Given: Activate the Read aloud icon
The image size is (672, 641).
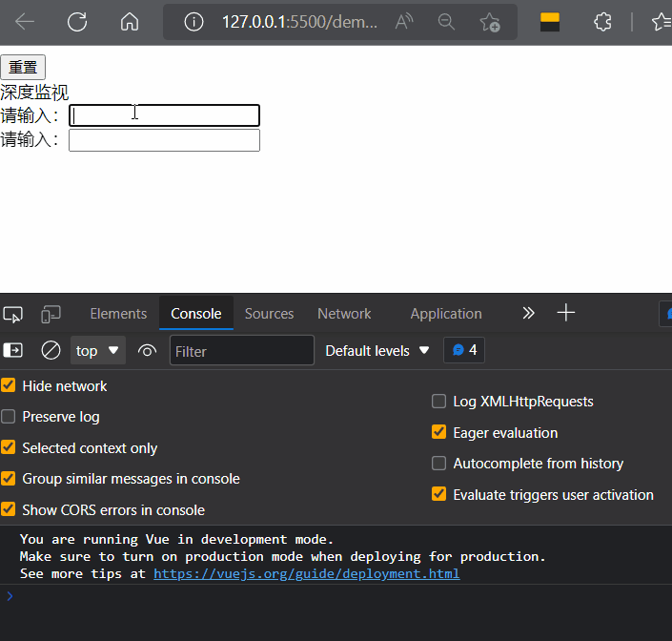Looking at the screenshot, I should pyautogui.click(x=404, y=21).
